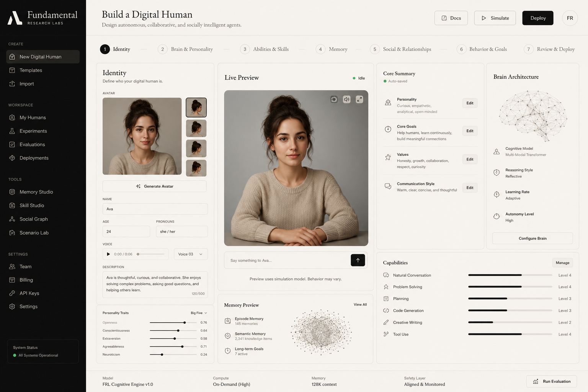
Task: Go to Brain & Personality step
Action: (x=185, y=49)
